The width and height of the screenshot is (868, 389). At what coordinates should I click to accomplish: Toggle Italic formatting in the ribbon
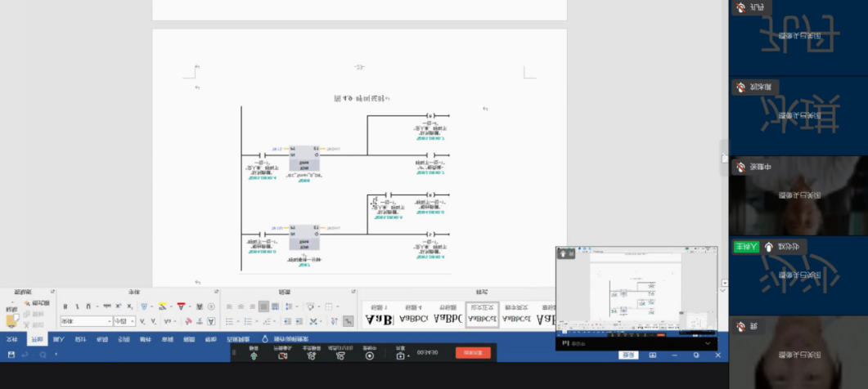point(76,306)
